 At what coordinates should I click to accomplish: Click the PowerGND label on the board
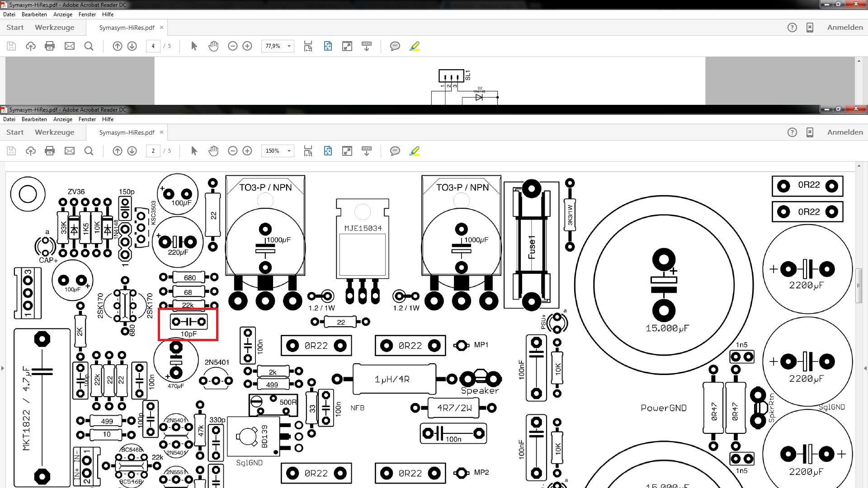coord(664,408)
